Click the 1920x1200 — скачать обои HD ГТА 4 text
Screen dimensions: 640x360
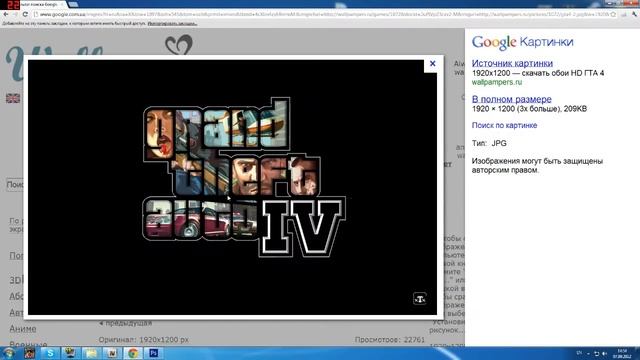point(538,73)
